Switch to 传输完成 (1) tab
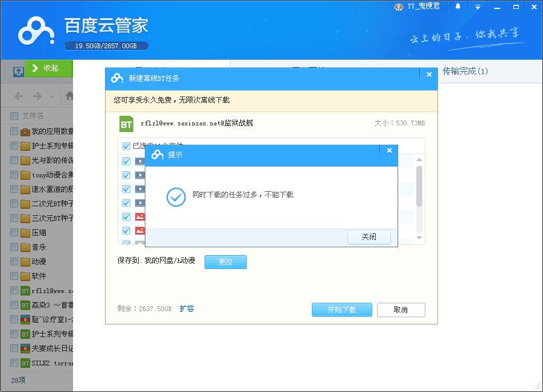Image resolution: width=543 pixels, height=392 pixels. tap(465, 71)
